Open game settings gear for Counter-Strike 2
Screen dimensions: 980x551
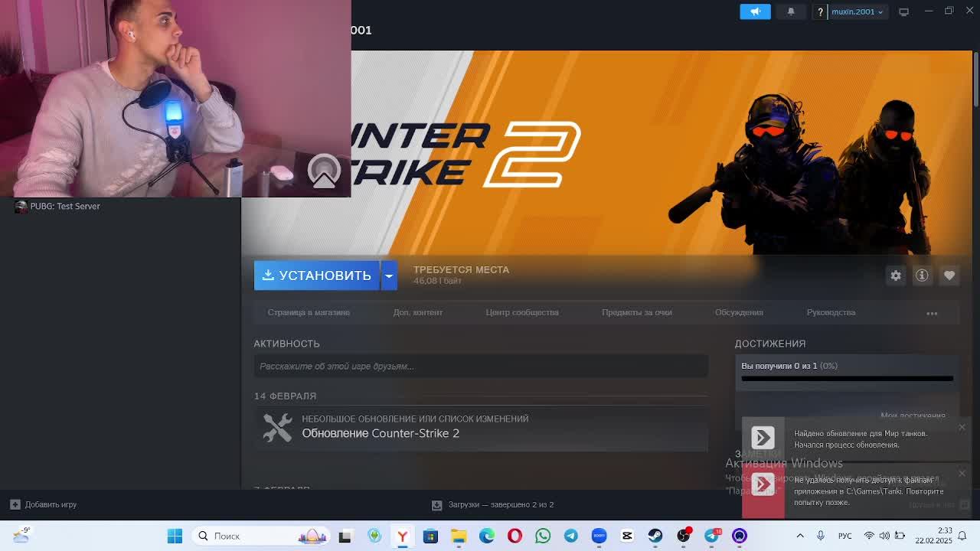tap(896, 275)
